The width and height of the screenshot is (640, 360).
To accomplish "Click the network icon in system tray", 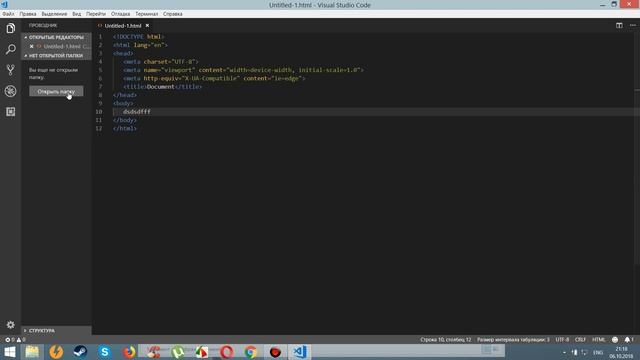I will coord(584,352).
